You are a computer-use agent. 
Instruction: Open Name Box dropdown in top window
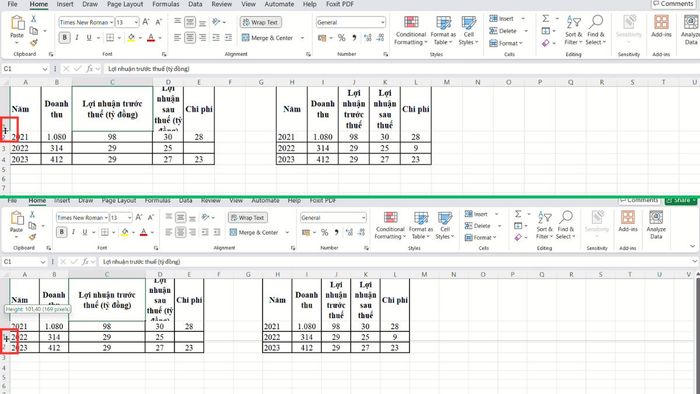click(x=44, y=69)
